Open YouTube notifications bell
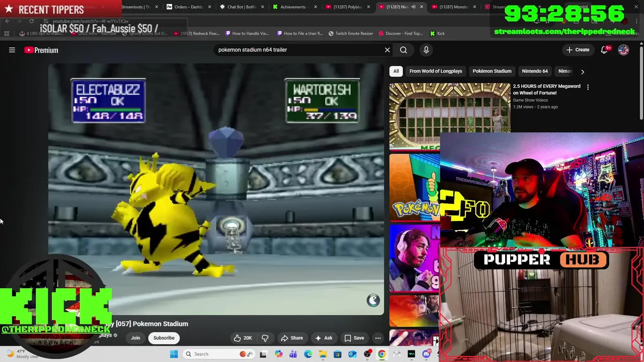The height and width of the screenshot is (362, 644). pos(605,50)
